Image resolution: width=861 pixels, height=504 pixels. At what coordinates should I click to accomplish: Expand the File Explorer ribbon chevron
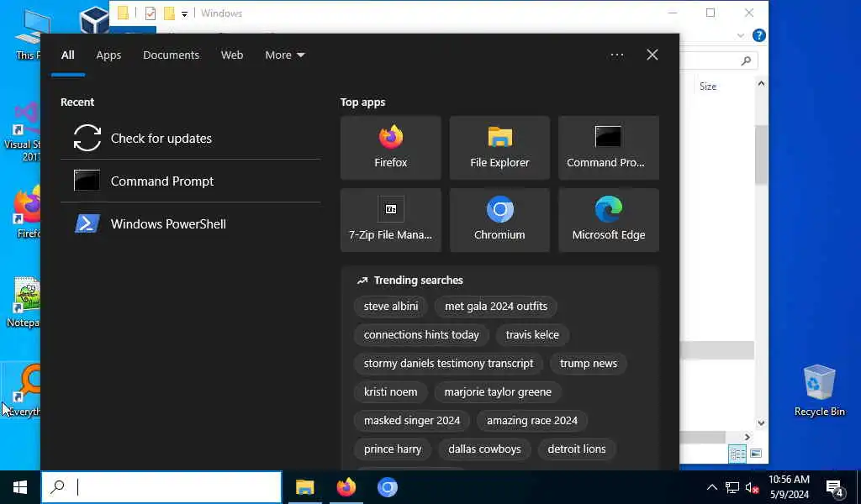pyautogui.click(x=741, y=35)
